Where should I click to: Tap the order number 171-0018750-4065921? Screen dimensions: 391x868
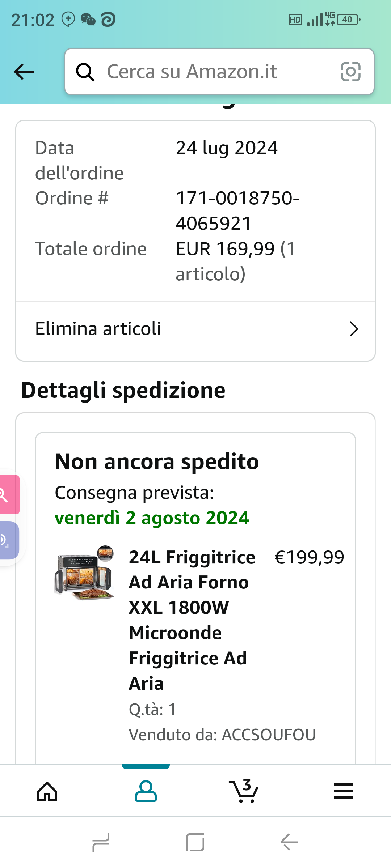[x=237, y=210]
